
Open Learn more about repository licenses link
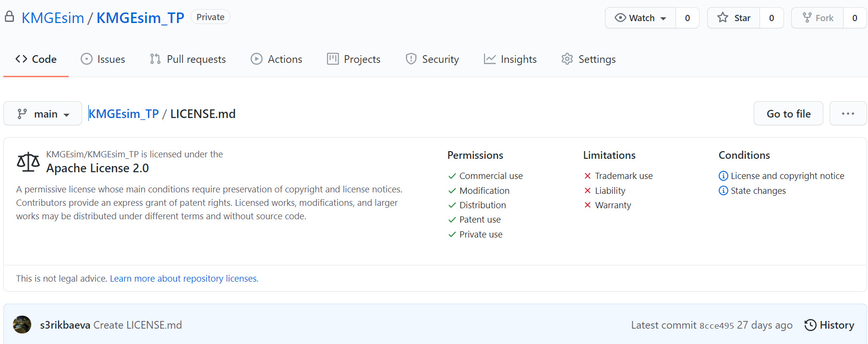[x=184, y=279]
